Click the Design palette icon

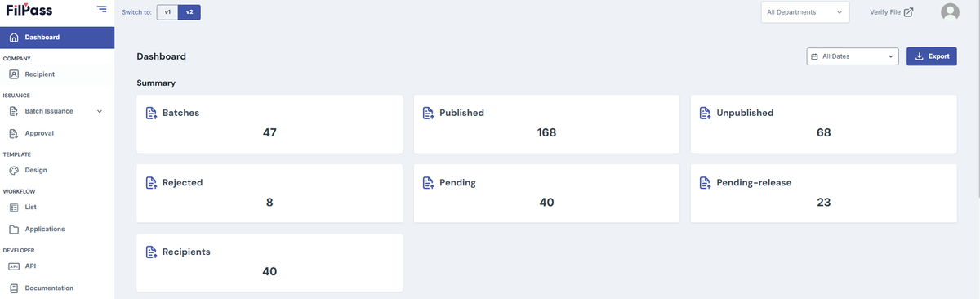pos(14,170)
